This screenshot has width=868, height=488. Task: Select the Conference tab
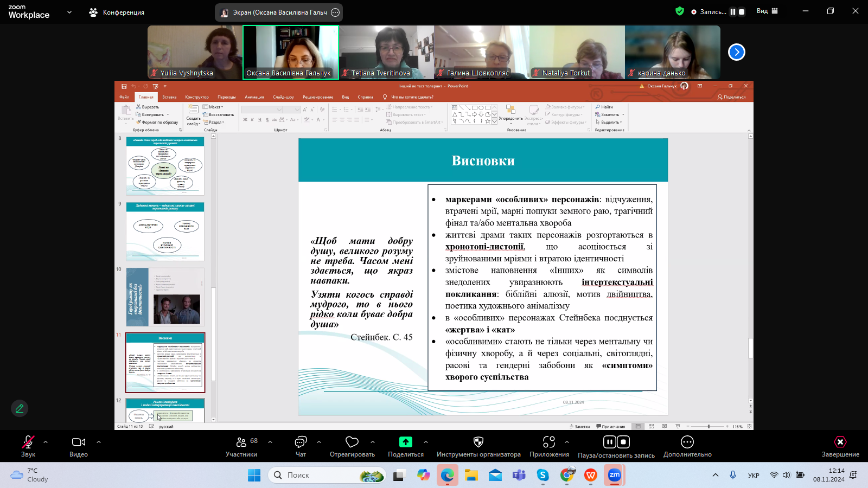point(117,12)
